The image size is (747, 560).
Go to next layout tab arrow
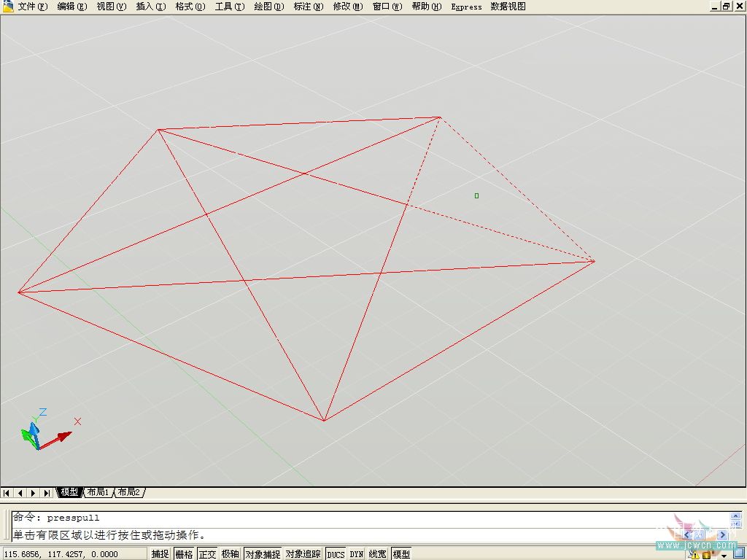(34, 493)
